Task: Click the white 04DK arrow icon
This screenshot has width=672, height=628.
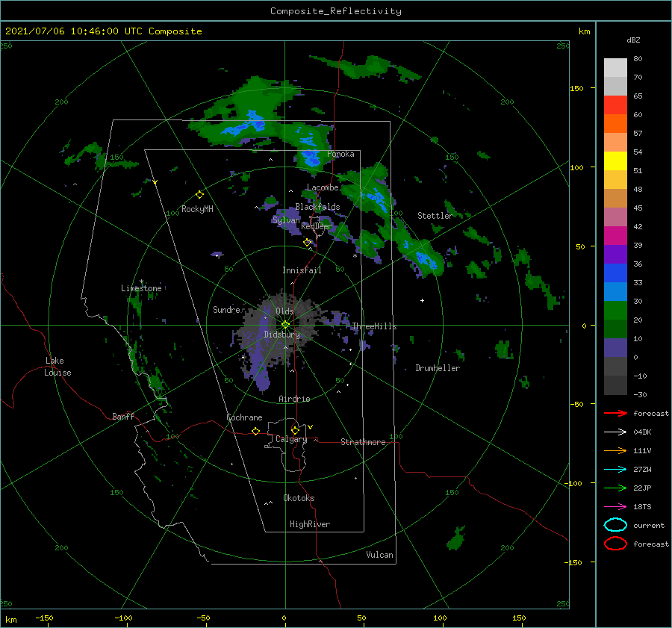Action: [615, 432]
